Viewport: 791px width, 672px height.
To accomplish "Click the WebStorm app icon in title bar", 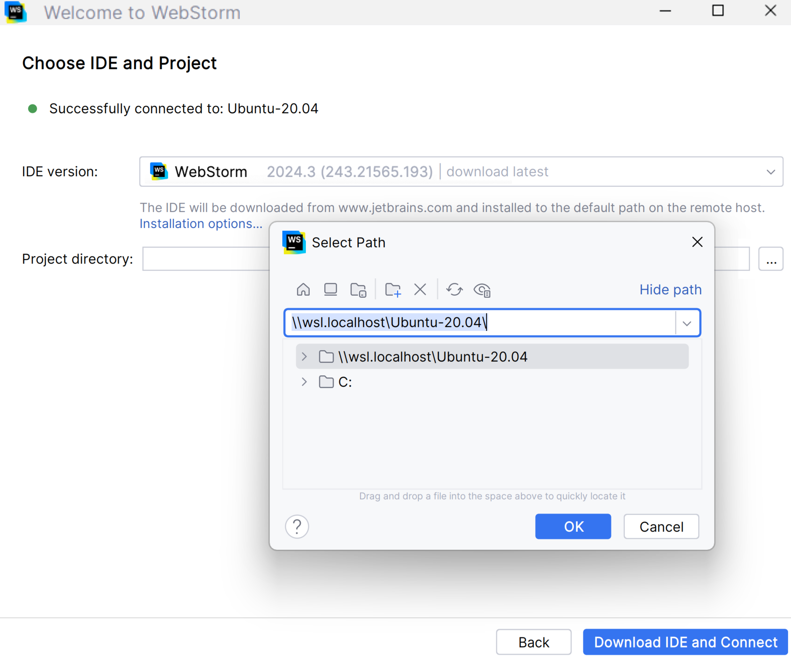I will pos(16,12).
